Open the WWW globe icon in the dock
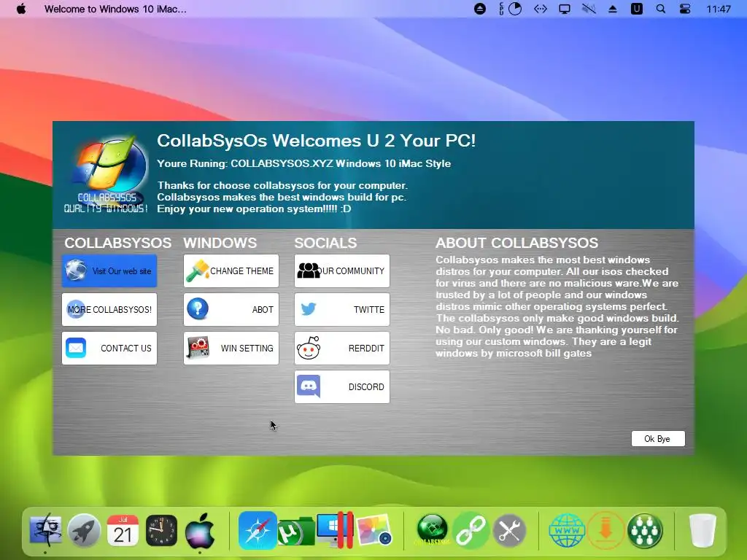 coord(567,530)
